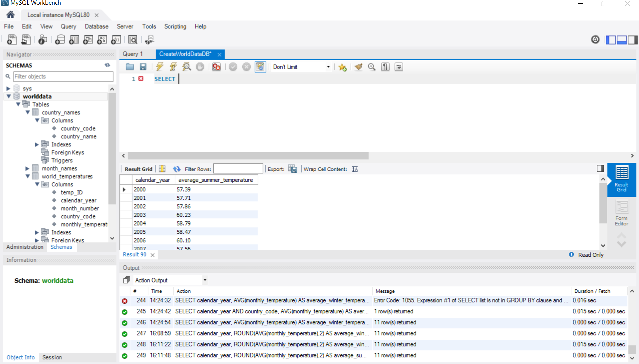The image size is (639, 364).
Task: Create new schema toolbar icon
Action: coord(60,40)
